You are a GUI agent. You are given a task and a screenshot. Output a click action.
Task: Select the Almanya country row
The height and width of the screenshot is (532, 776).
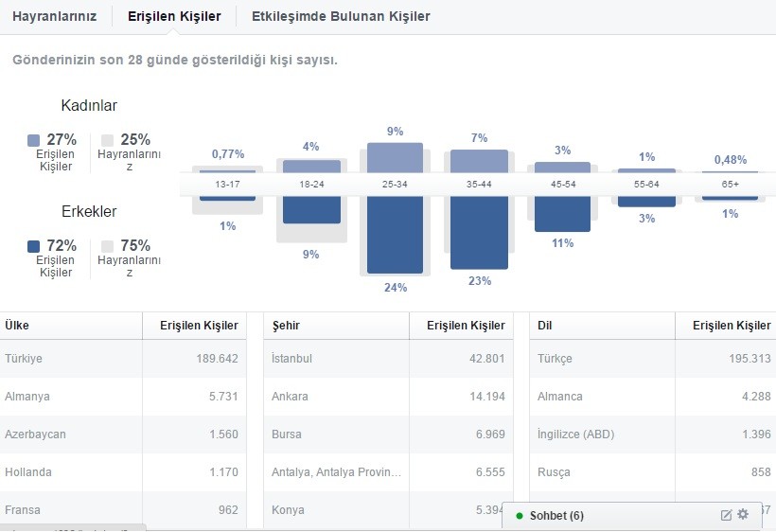coord(123,397)
